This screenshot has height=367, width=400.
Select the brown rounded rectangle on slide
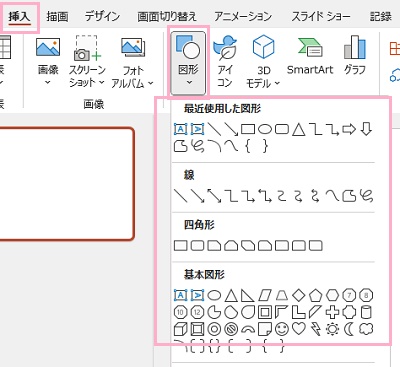[67, 184]
